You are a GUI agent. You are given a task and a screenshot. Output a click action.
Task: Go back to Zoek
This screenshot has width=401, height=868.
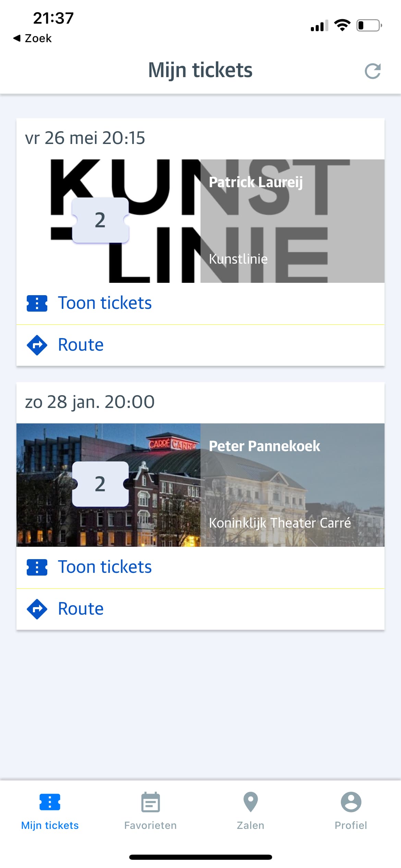click(x=33, y=38)
